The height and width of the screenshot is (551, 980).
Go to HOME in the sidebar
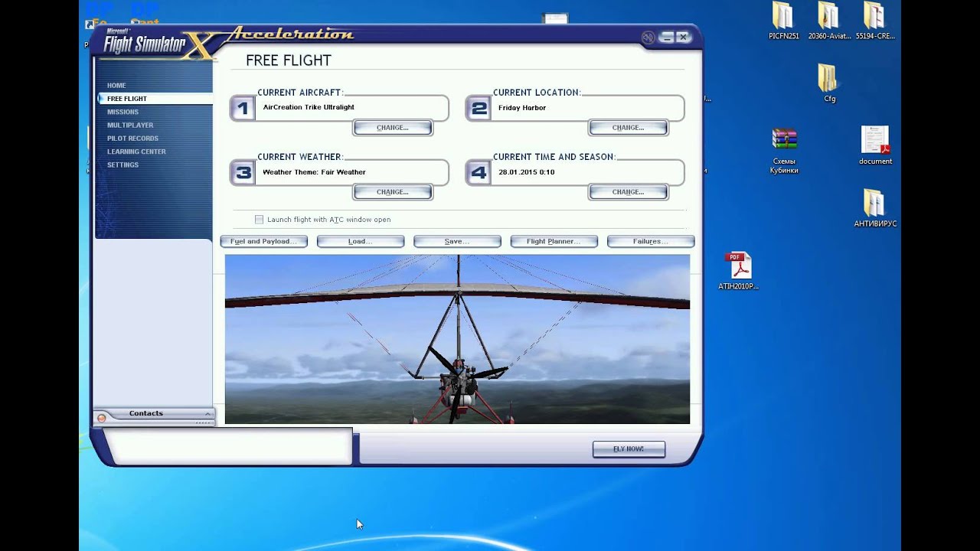coord(116,86)
